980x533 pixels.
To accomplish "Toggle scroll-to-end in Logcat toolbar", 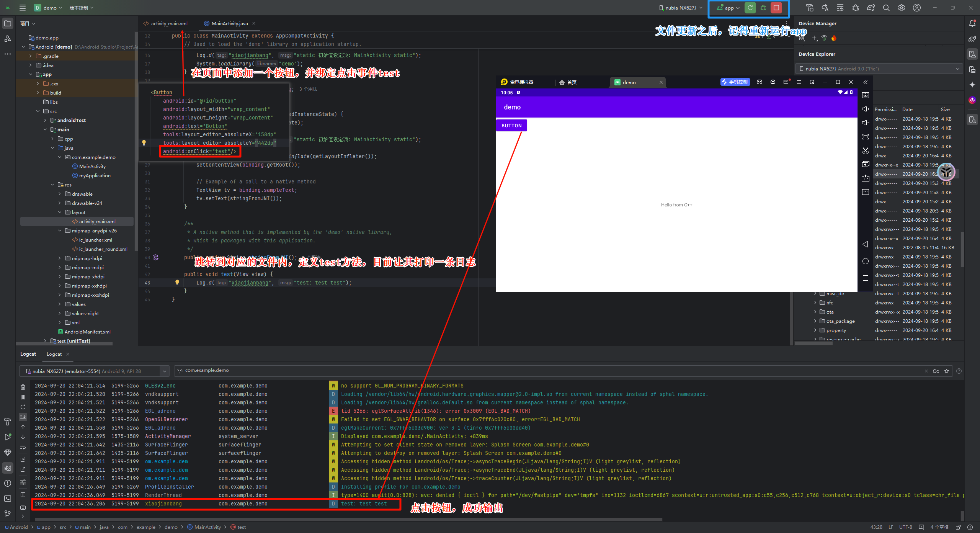I will [23, 417].
